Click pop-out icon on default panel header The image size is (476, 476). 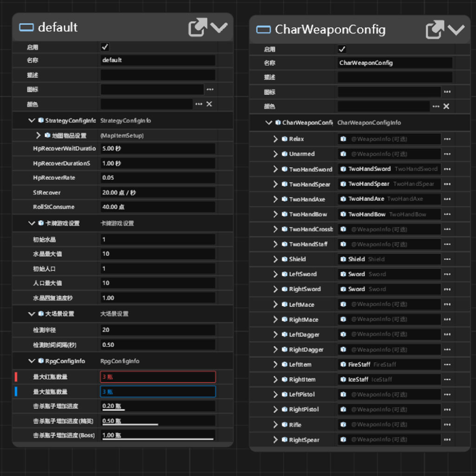coord(197,27)
